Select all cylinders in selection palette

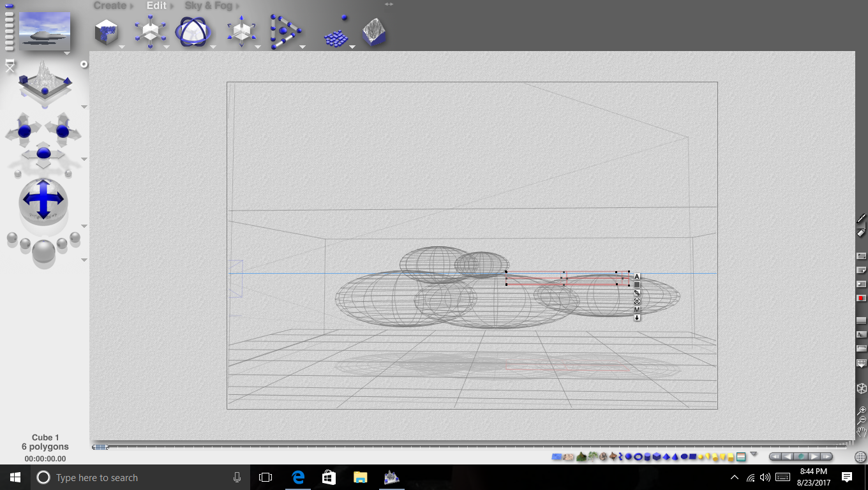click(647, 457)
